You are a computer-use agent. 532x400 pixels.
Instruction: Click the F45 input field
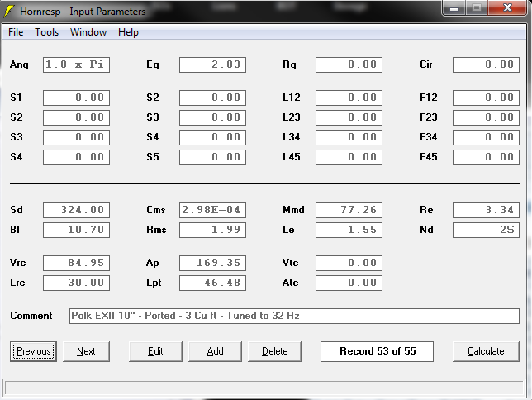(x=486, y=157)
